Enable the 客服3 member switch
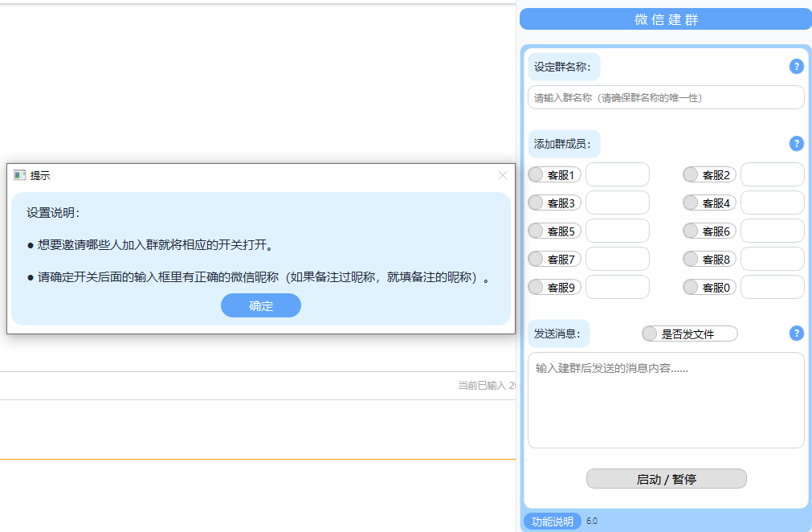 554,203
